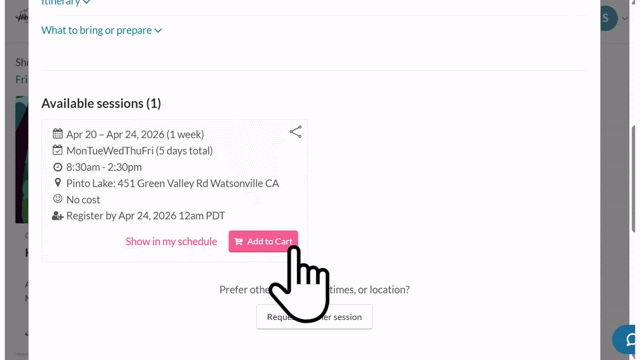Click Request another session button
This screenshot has width=640, height=360.
(x=314, y=317)
